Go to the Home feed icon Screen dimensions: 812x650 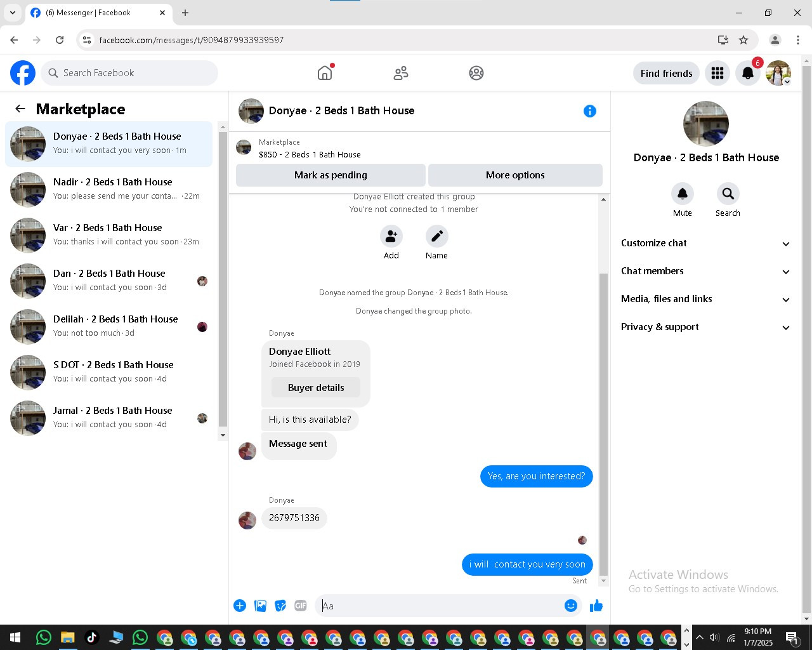325,73
